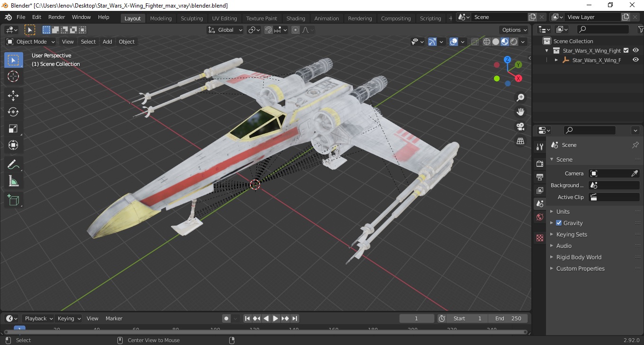The image size is (644, 345).
Task: Toggle proportional editing icon
Action: (295, 30)
